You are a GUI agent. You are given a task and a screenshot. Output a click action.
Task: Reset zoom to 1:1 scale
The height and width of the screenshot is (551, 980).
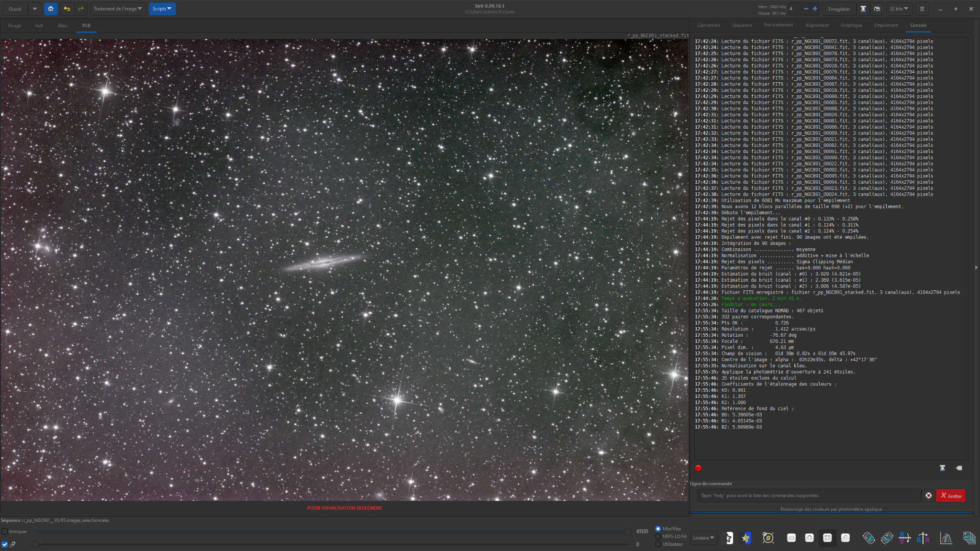coord(846,538)
